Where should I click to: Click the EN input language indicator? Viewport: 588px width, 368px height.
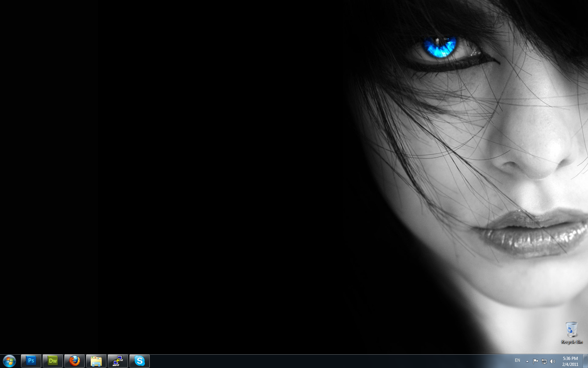[x=517, y=361]
